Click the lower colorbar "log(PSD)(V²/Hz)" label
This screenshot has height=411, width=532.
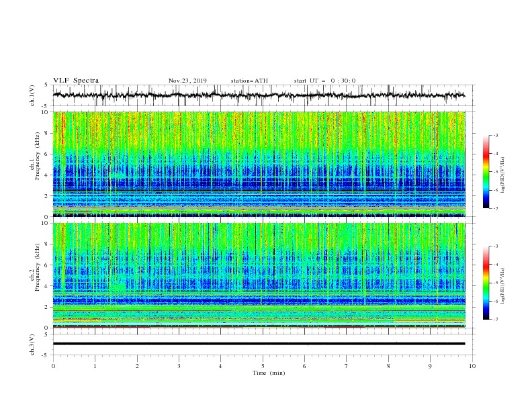[502, 286]
